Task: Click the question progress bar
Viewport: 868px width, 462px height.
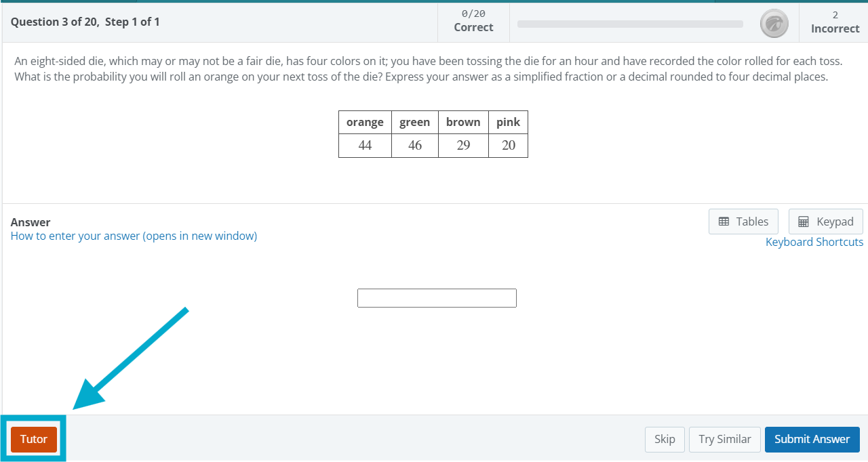Action: [630, 24]
